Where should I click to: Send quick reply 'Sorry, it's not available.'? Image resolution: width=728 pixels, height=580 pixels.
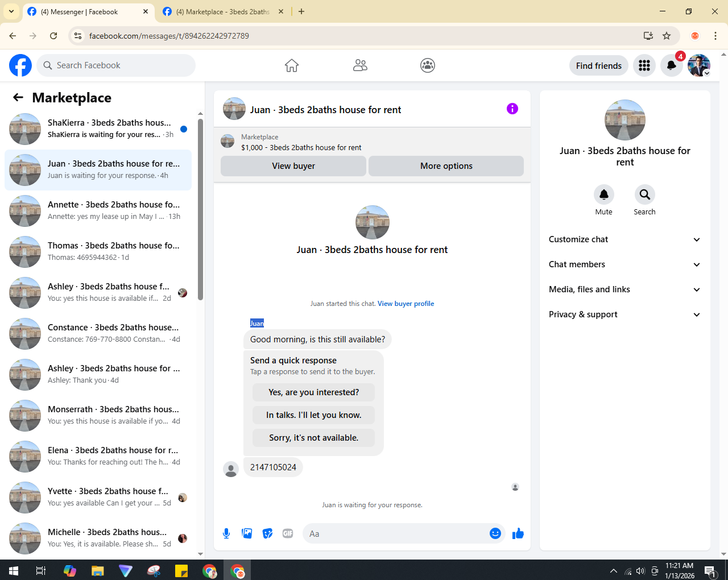coord(314,438)
